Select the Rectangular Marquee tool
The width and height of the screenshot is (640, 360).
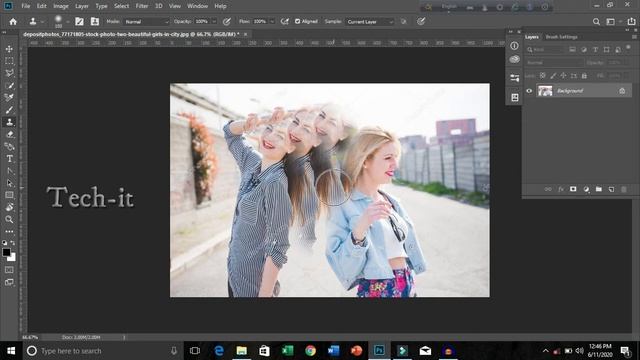9,61
